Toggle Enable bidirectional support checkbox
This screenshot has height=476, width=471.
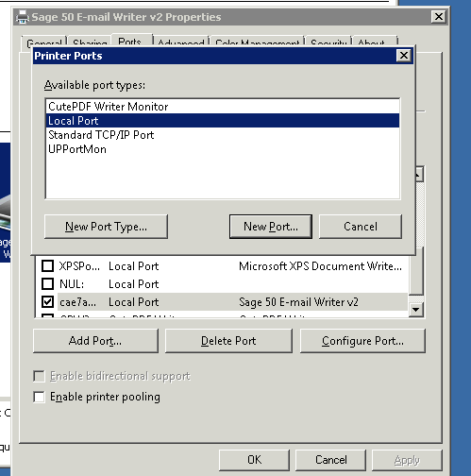39,376
